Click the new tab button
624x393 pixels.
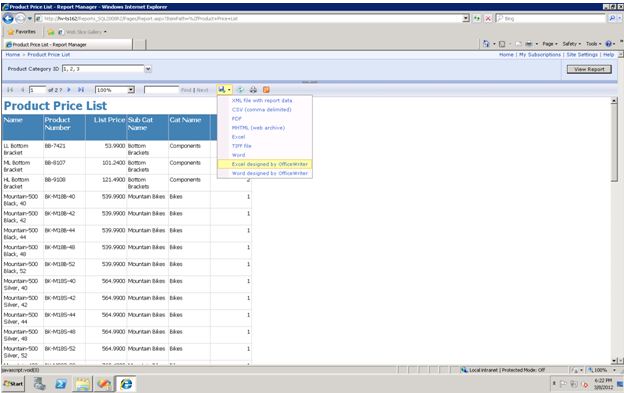point(139,45)
